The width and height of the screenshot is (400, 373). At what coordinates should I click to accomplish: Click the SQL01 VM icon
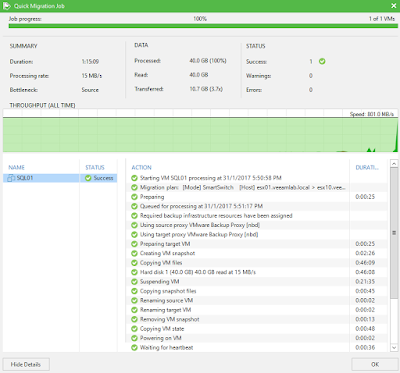[11, 178]
